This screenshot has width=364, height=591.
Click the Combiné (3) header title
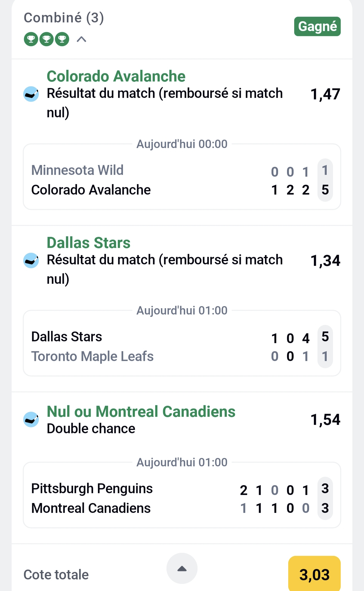point(64,18)
